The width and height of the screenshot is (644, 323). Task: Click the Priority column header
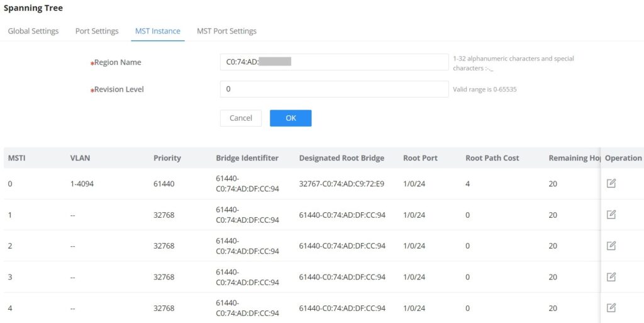tap(167, 158)
